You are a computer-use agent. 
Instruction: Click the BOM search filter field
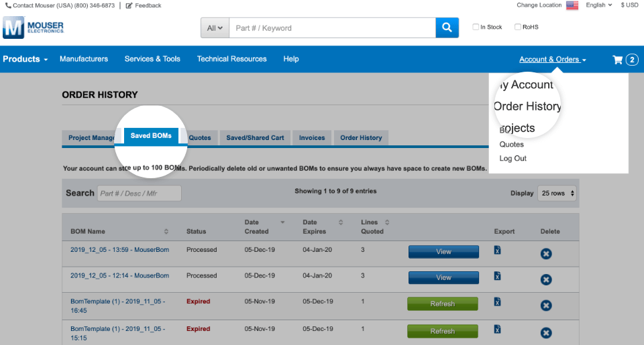(139, 194)
